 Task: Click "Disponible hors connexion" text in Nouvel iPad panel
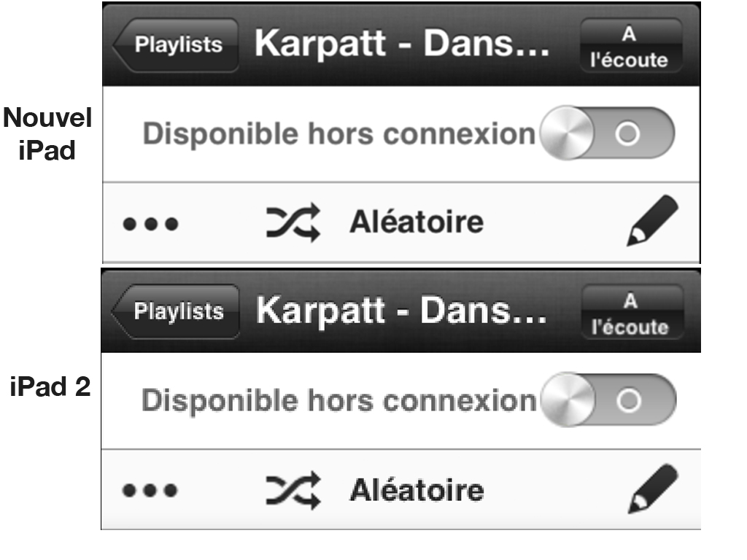339,133
